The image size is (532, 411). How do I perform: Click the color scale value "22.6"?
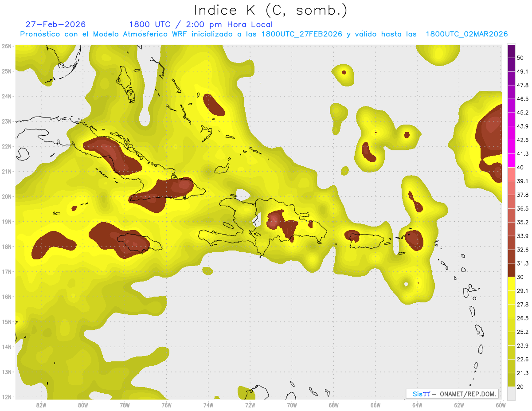(522, 360)
